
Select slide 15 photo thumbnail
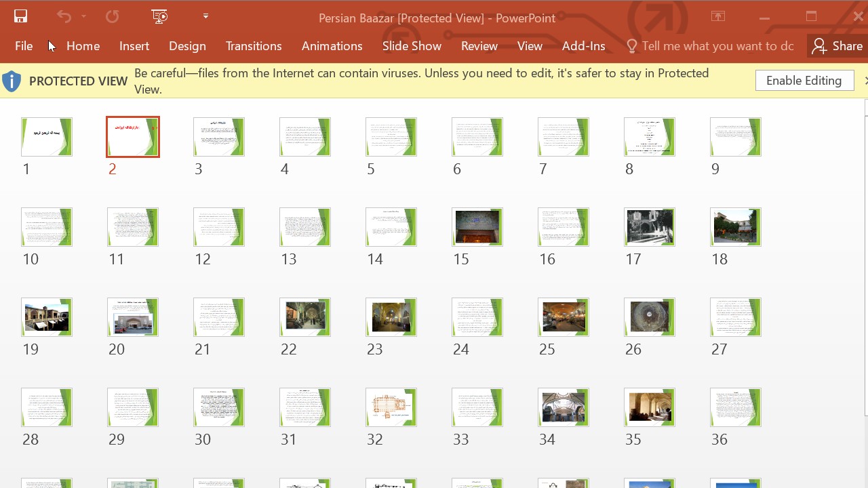tap(477, 227)
